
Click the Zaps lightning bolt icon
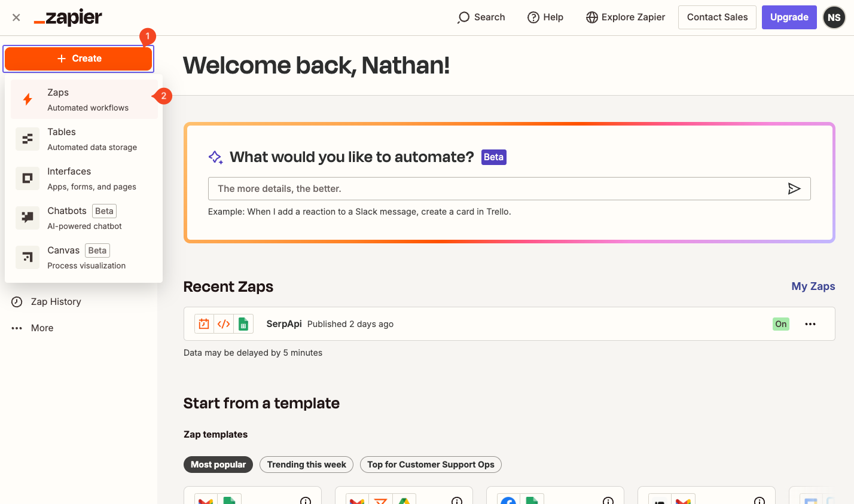point(28,99)
